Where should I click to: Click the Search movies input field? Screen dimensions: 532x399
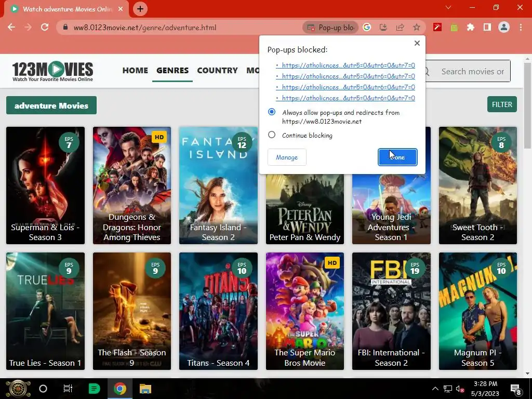(x=472, y=71)
